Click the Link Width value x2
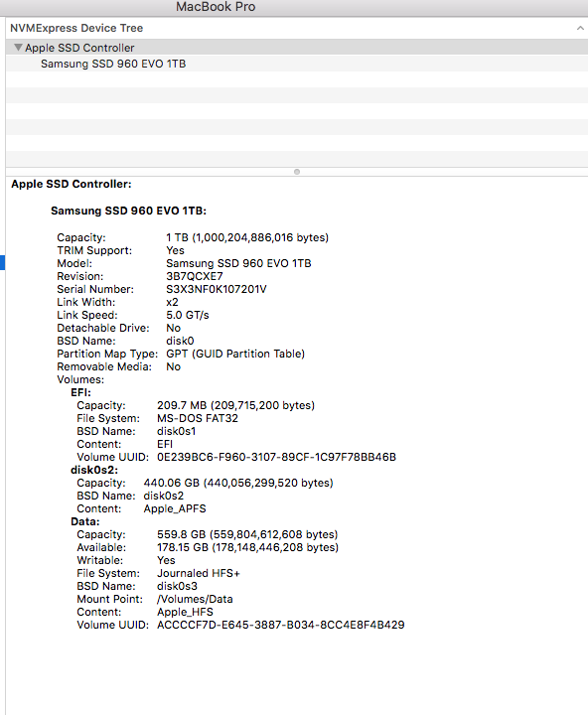The height and width of the screenshot is (715, 588). pos(173,302)
